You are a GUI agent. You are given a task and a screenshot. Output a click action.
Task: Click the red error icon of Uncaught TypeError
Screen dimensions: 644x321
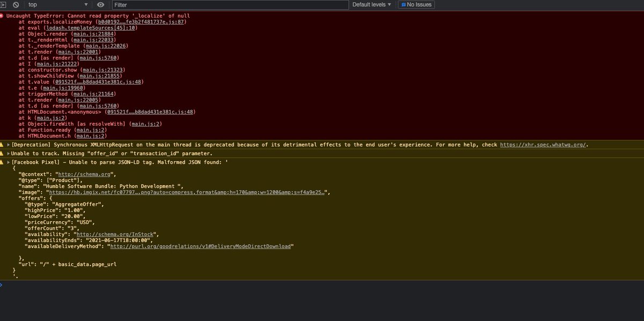click(x=2, y=16)
